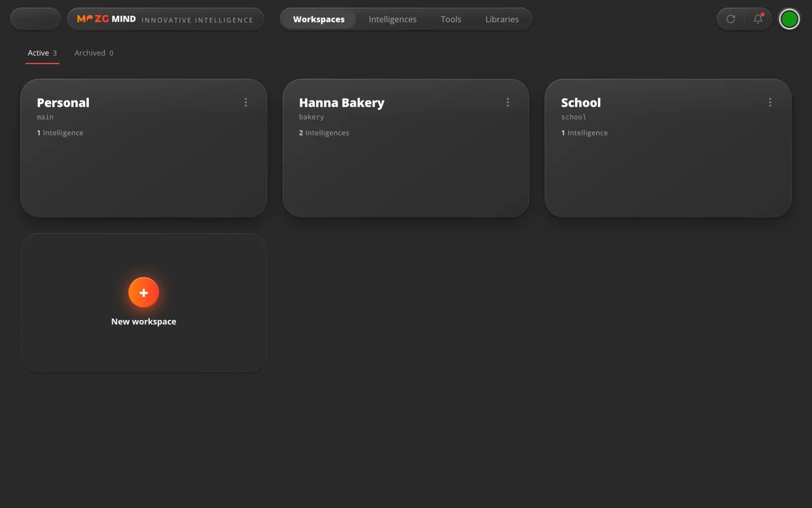Click the '1 Intelligence' text in the School card
This screenshot has height=508, width=812.
tap(584, 133)
